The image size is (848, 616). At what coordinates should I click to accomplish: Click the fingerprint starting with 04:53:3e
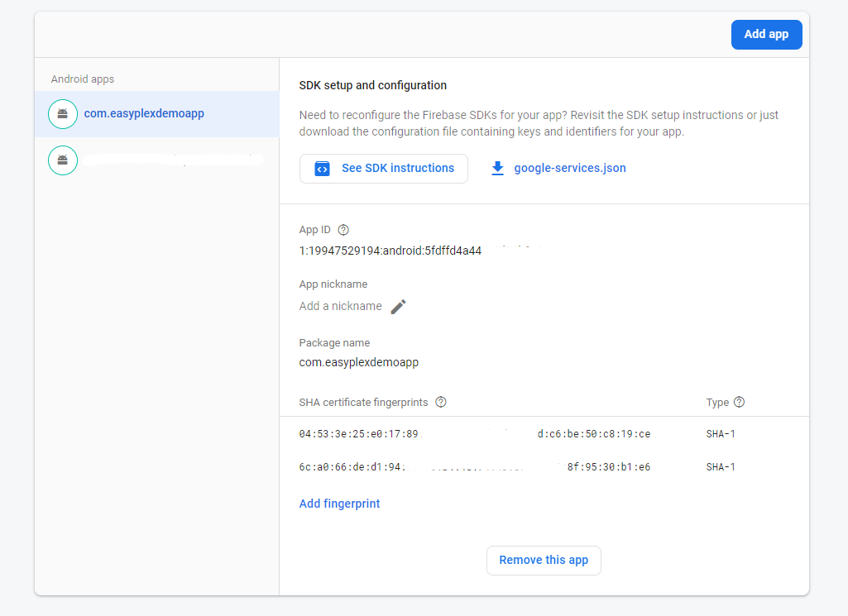474,434
